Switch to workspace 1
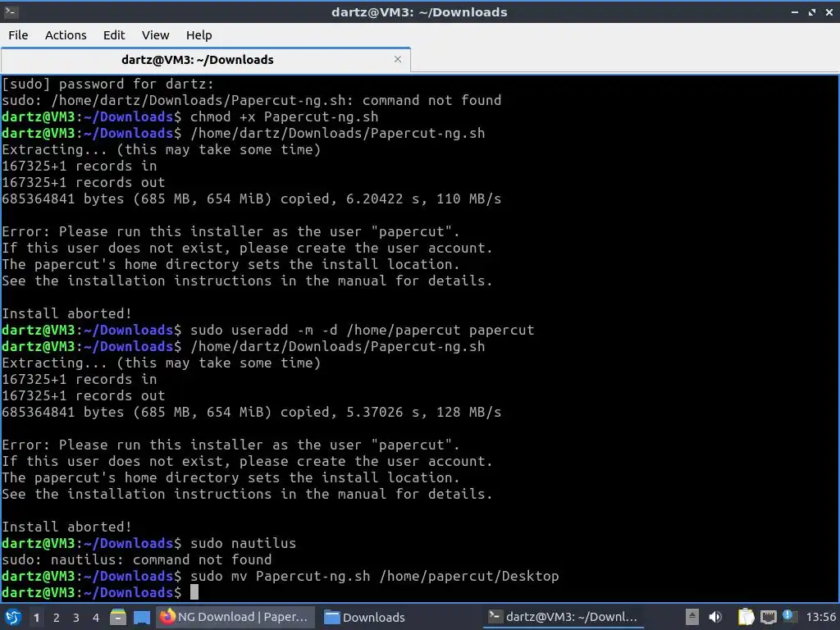This screenshot has height=630, width=840. pos(36,618)
